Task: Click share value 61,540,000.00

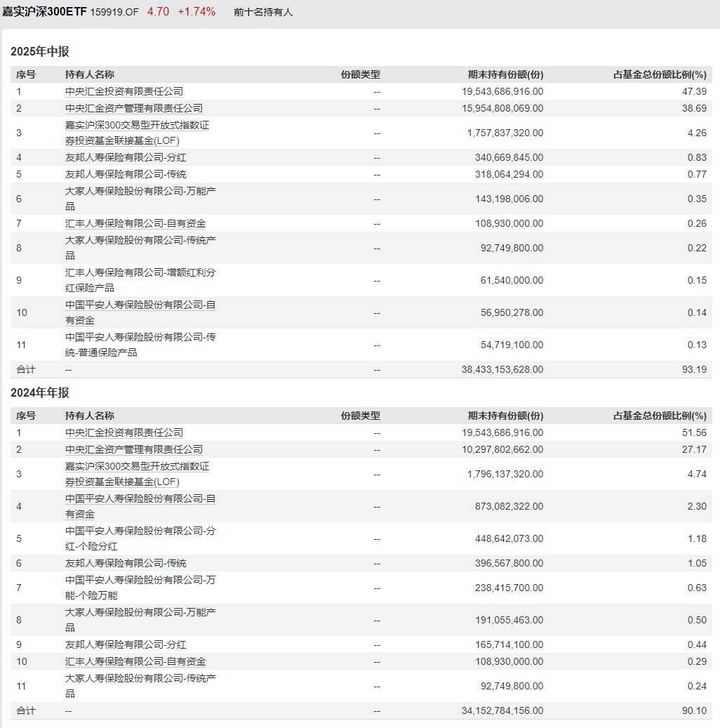Action: tap(512, 280)
